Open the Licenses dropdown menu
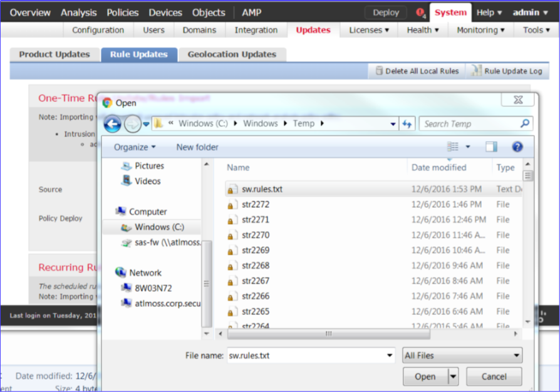 tap(369, 30)
